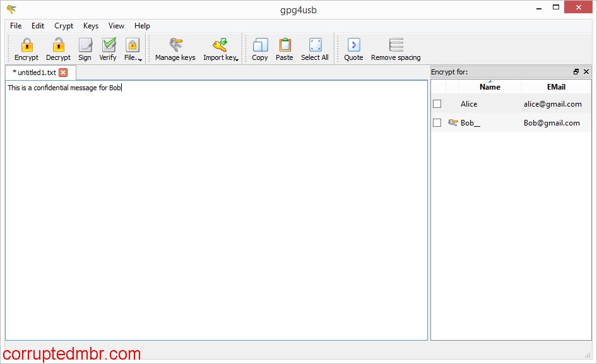Click the key icon beside Bob__
This screenshot has height=364, width=597.
[x=452, y=122]
